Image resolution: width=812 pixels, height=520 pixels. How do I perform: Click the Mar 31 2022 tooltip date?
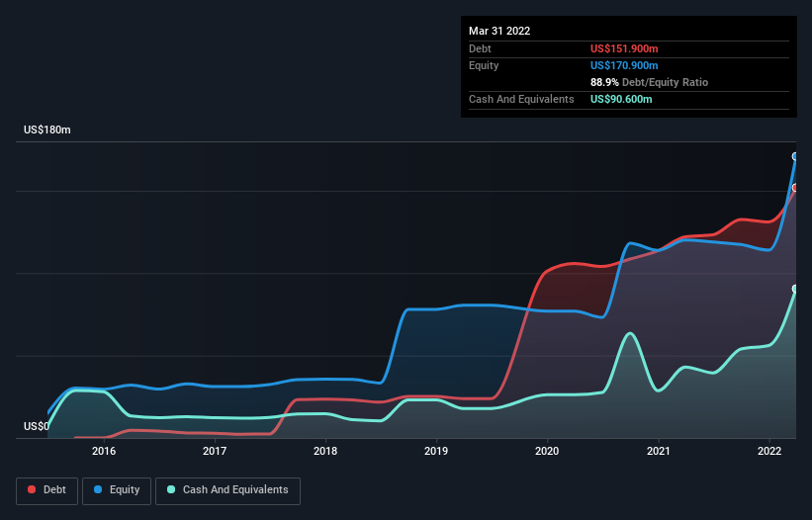499,31
